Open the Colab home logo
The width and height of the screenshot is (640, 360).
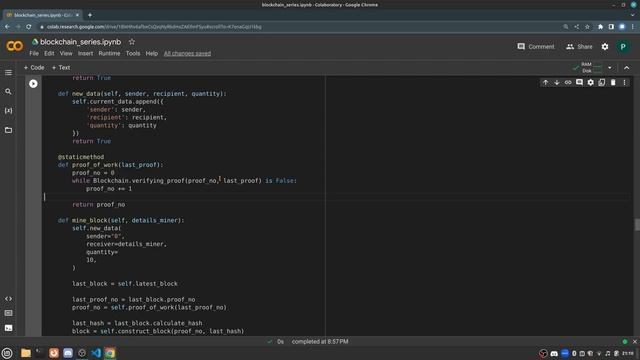click(x=15, y=46)
